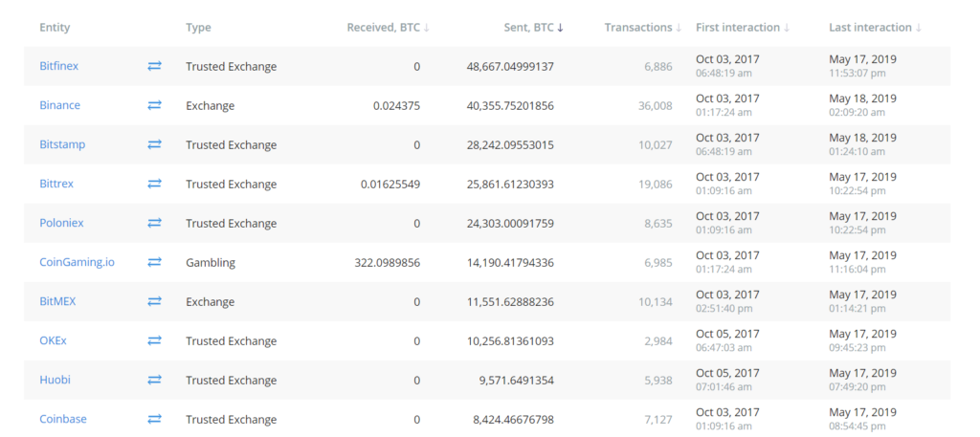This screenshot has height=437, width=980.
Task: Click the transfer arrows icon beside Bitstamp
Action: (154, 144)
